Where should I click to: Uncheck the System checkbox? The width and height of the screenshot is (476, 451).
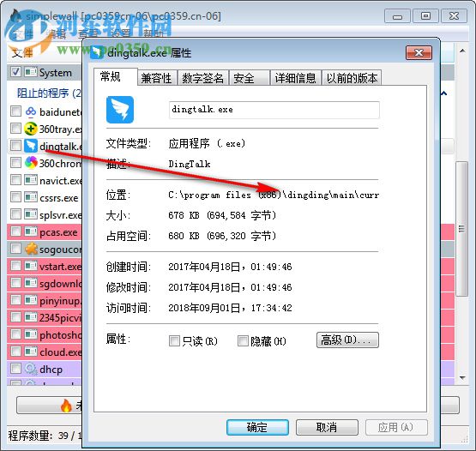tap(15, 72)
